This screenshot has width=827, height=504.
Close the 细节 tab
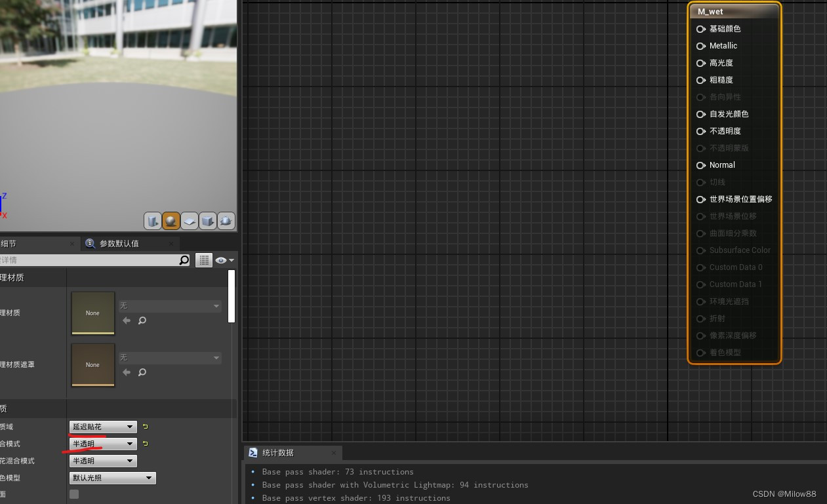(x=73, y=243)
